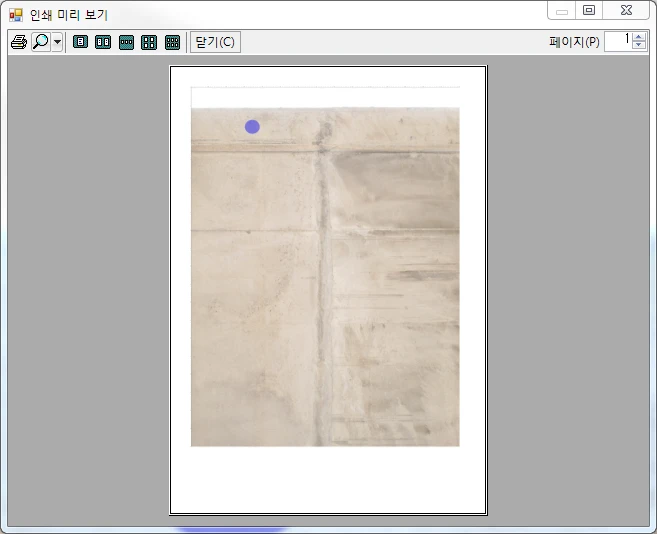
Task: Open the zoom level dropdown arrow
Action: click(57, 42)
